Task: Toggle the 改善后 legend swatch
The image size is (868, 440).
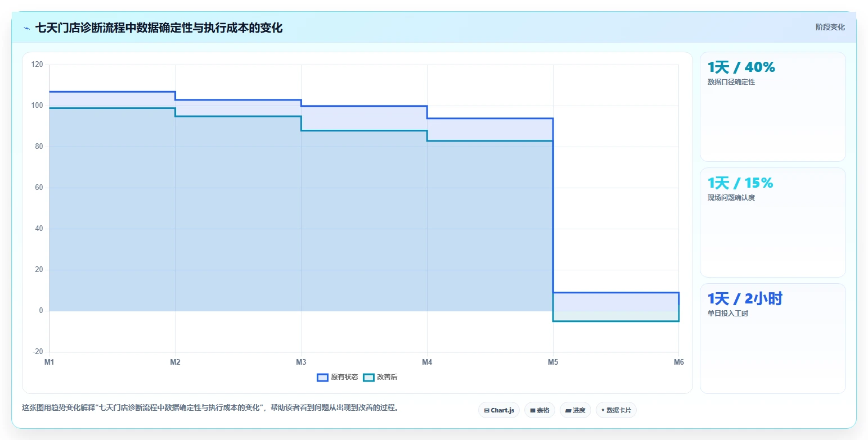Action: pyautogui.click(x=368, y=377)
